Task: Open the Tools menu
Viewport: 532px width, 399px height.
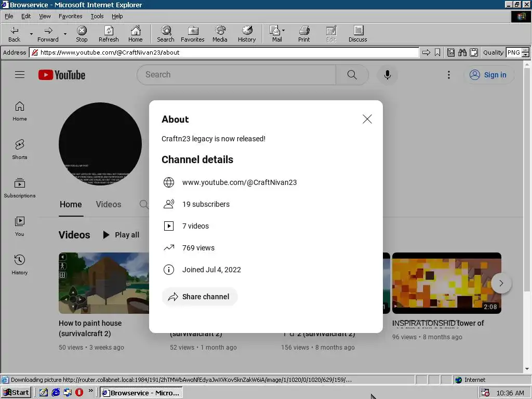Action: tap(97, 16)
